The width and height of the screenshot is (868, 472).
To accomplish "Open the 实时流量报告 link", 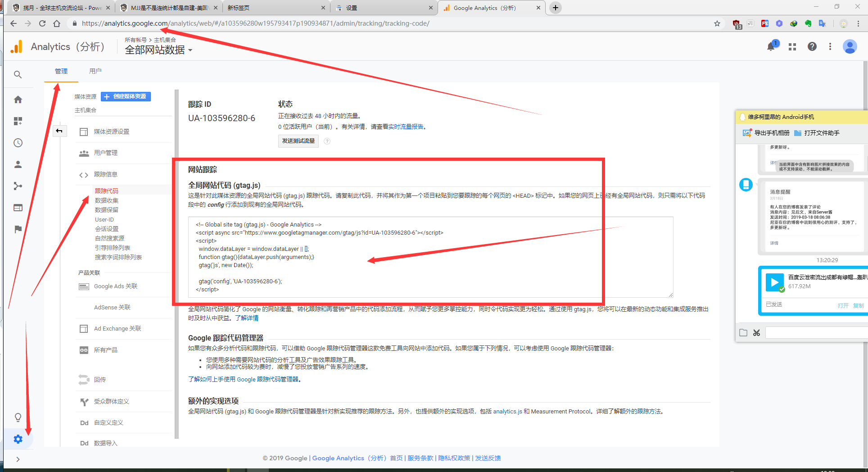I will click(x=406, y=127).
